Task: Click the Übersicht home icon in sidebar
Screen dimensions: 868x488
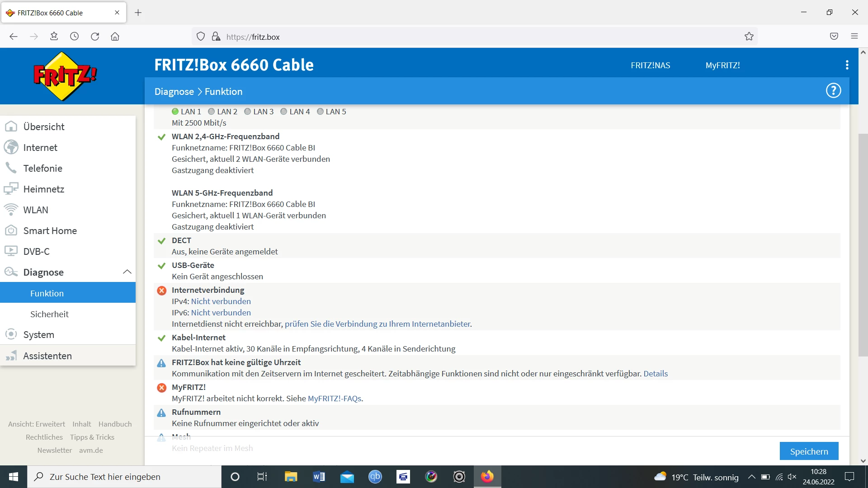Action: 11,127
